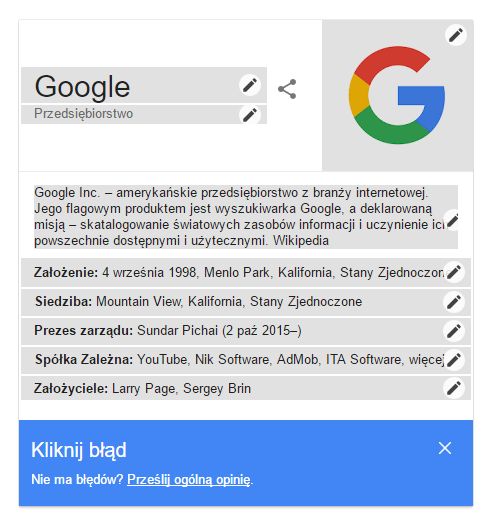Click the Google logo thumbnail
Screen dimensions: 490x524
pos(397,95)
